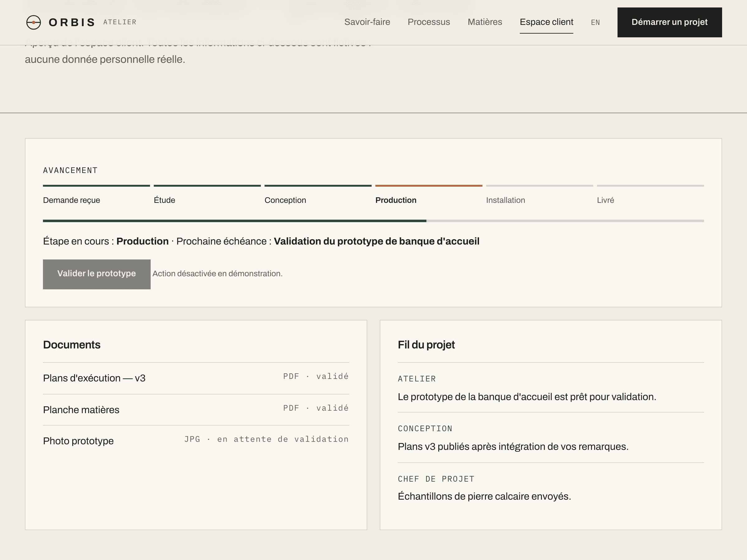This screenshot has width=747, height=560.
Task: Click the Orbis circular logo icon
Action: [33, 22]
